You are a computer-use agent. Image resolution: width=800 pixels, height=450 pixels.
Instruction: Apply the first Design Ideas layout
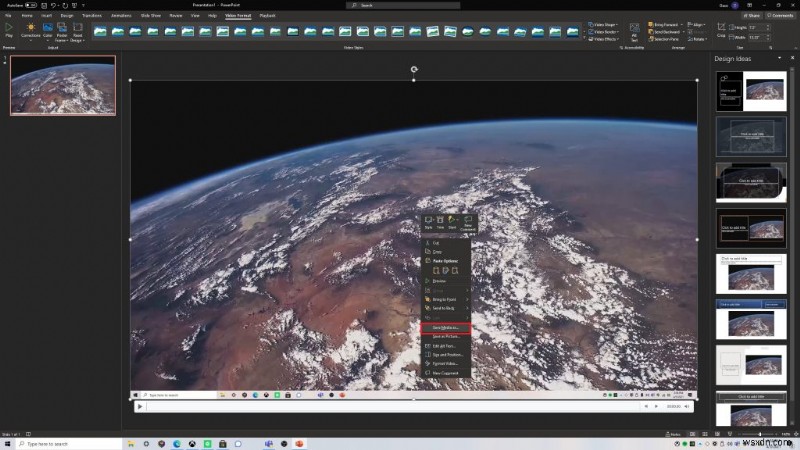tap(751, 91)
